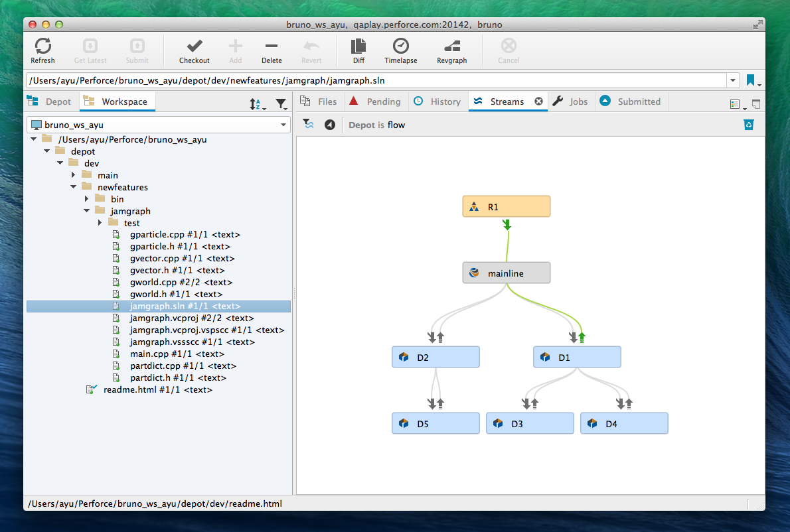Collapse the dev folder
The image size is (790, 532).
[x=60, y=163]
